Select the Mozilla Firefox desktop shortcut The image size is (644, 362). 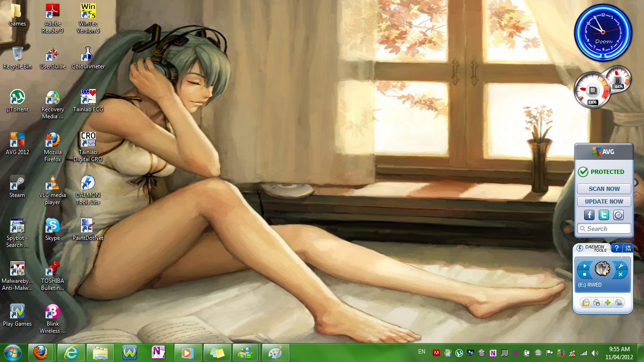(52, 147)
